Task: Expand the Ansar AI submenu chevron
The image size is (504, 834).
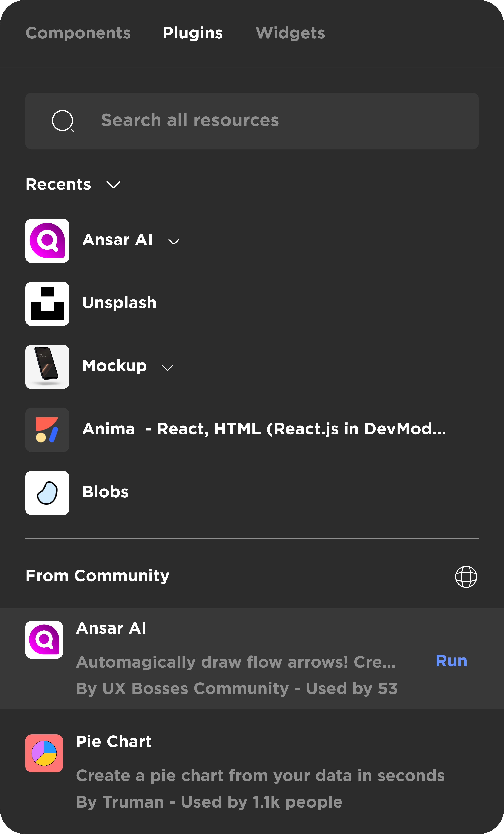Action: 174,242
